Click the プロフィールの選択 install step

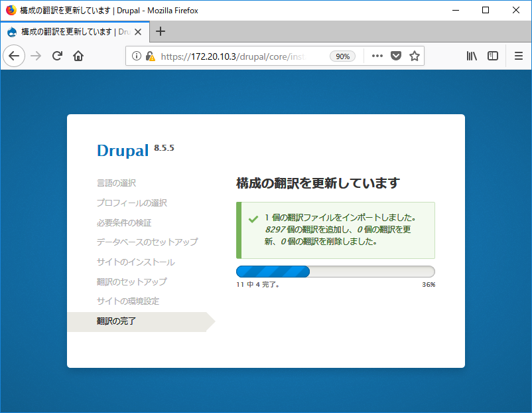point(132,203)
